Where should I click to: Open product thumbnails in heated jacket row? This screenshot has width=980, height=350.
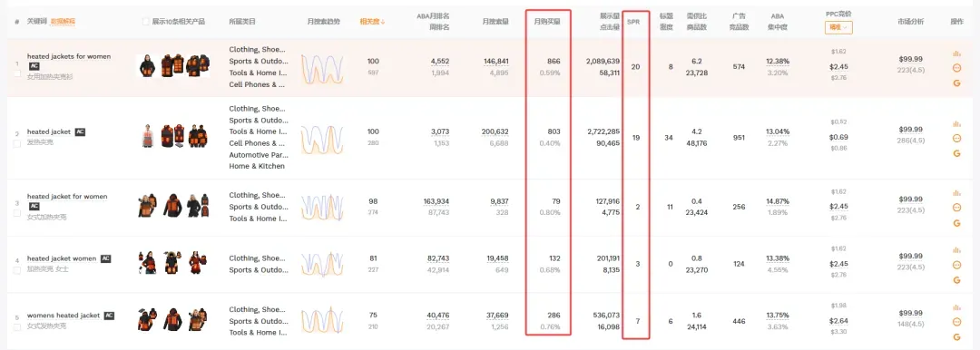pos(173,136)
